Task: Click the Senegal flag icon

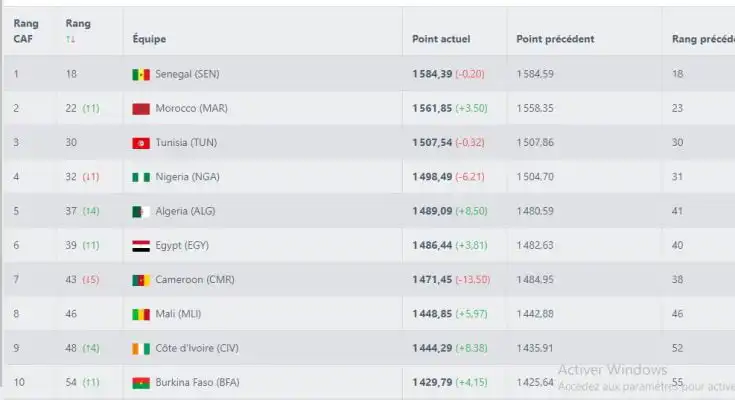Action: pos(141,75)
